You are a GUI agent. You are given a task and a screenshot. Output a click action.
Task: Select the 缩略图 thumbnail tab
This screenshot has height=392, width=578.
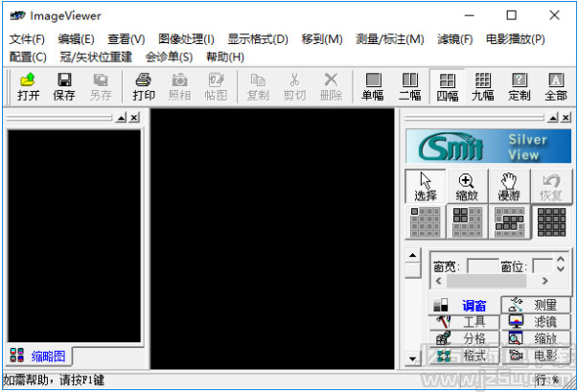[38, 357]
